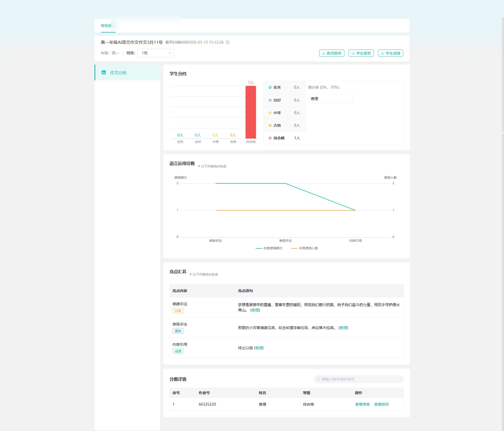The image size is (504, 431).
Task: Click download icon in 教师报告 button
Action: [x=324, y=53]
